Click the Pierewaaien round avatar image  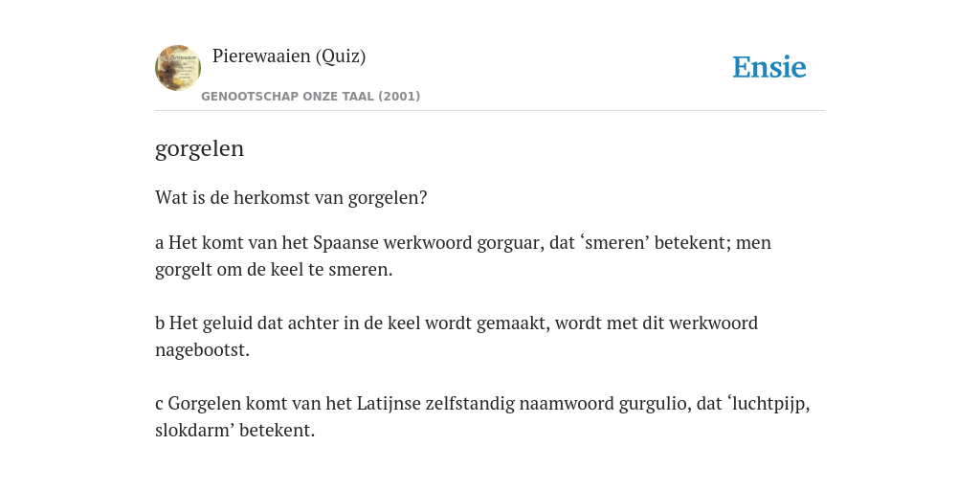[x=178, y=68]
